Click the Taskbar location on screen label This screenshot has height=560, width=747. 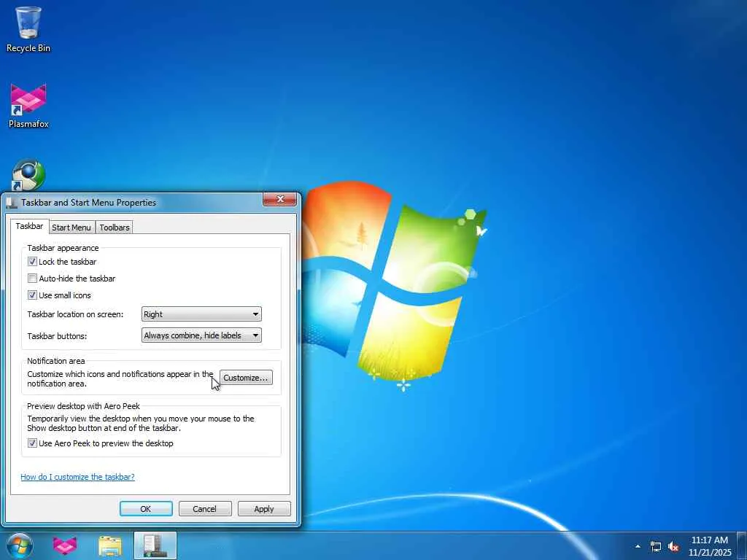75,314
